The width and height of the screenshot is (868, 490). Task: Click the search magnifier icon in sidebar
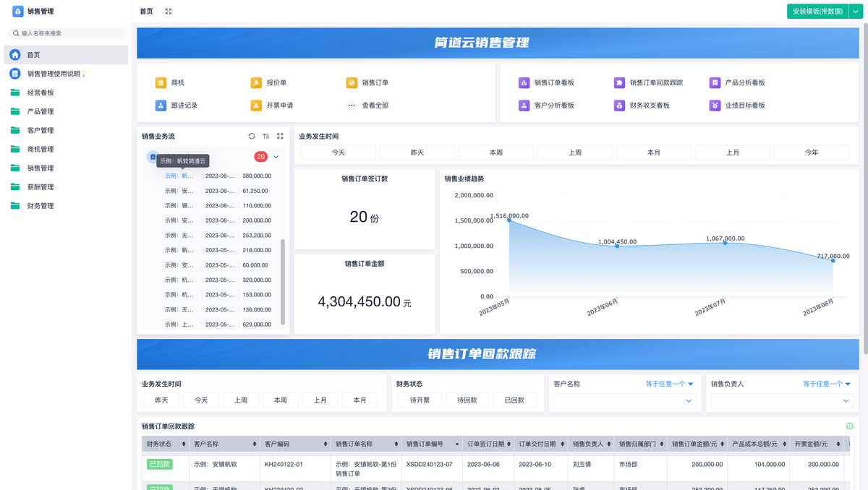[x=16, y=33]
